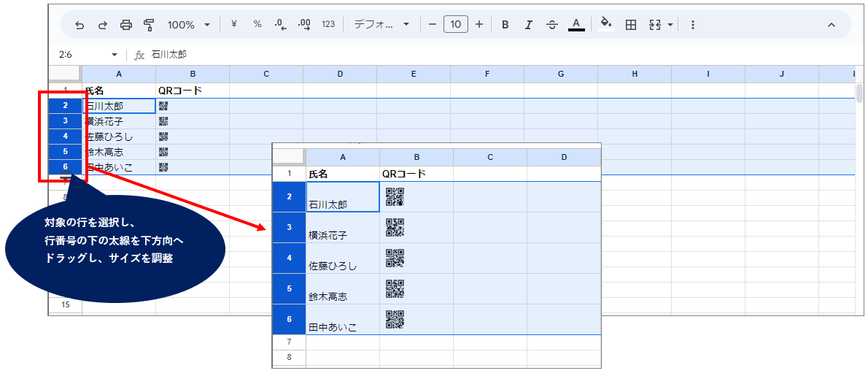Select row 7 header in inset sheet
The height and width of the screenshot is (376, 868).
[289, 342]
